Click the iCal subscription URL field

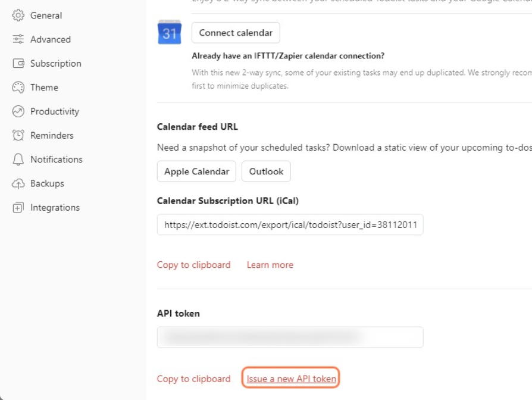pos(290,224)
